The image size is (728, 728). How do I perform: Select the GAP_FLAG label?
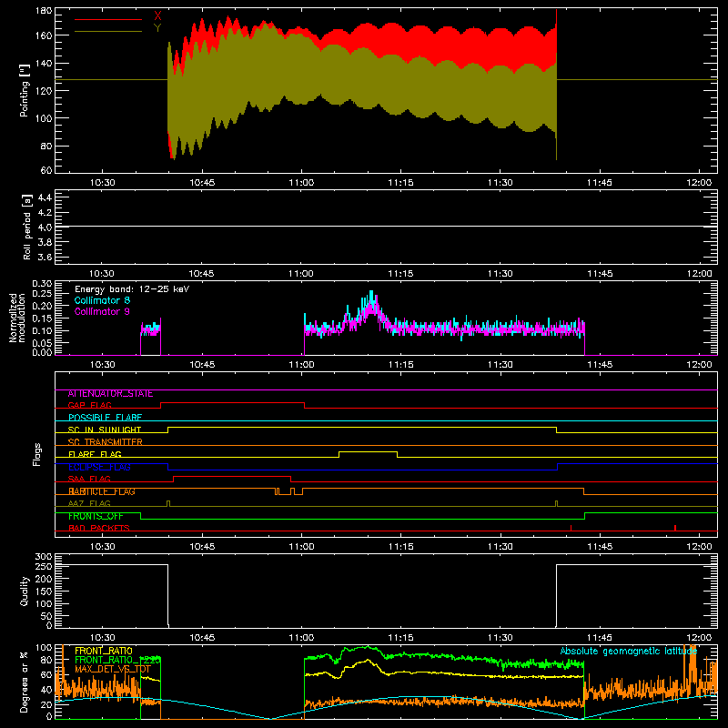89,405
